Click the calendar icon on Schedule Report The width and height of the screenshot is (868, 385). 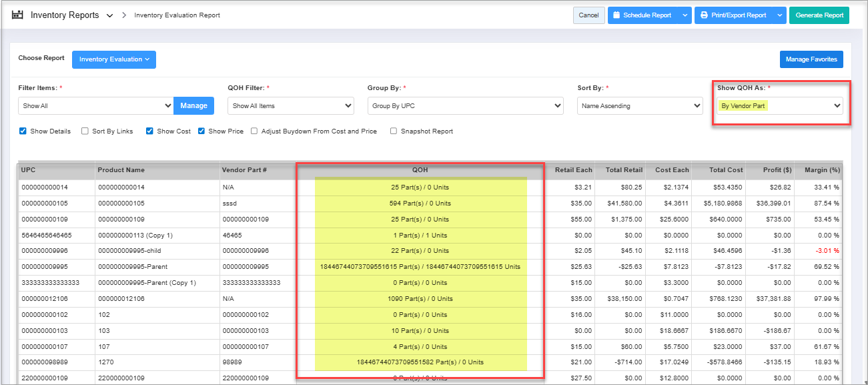pos(616,15)
